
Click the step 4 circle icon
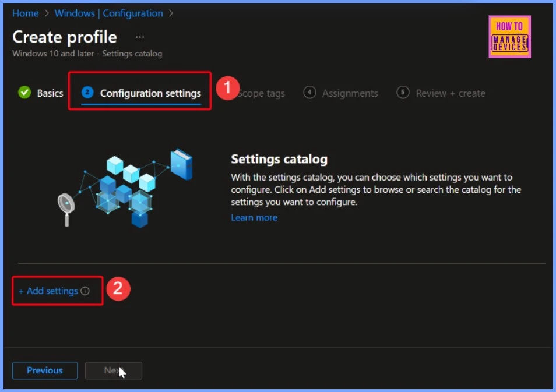point(309,92)
